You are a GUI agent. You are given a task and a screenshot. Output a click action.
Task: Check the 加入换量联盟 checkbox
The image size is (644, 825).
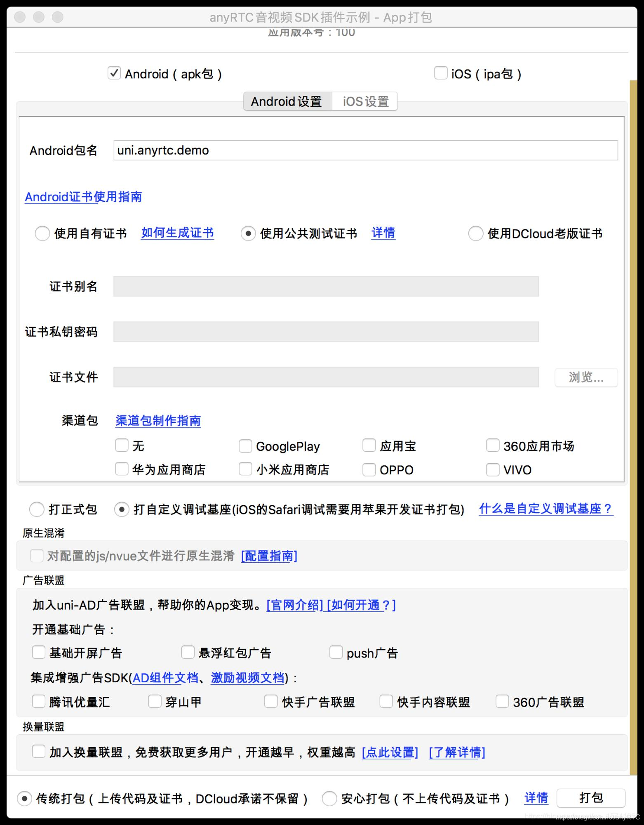click(39, 752)
